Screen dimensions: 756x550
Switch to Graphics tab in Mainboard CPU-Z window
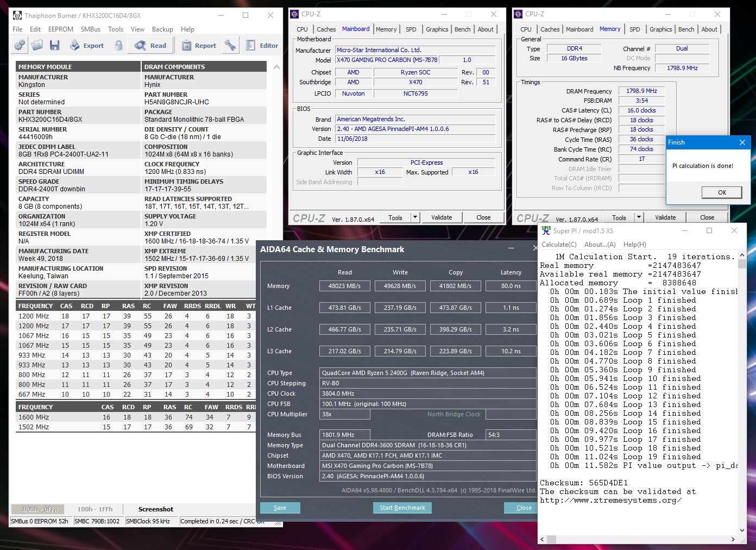click(x=437, y=29)
